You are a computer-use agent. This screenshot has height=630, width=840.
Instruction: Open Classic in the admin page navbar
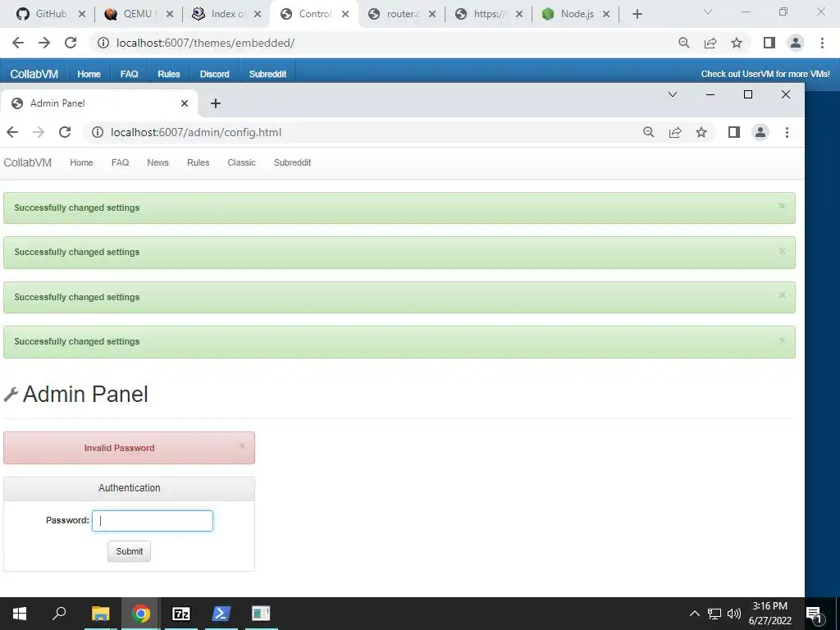241,163
